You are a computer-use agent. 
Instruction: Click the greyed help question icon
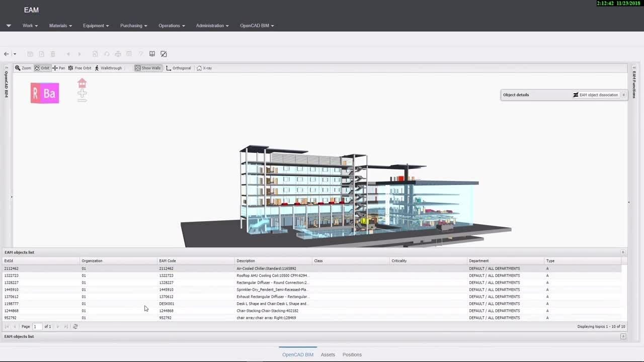click(140, 54)
